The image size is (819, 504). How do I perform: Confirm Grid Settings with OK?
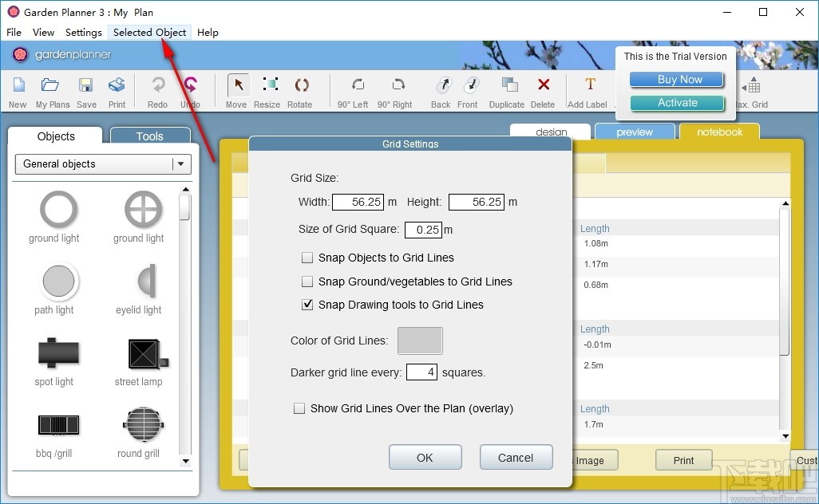425,458
